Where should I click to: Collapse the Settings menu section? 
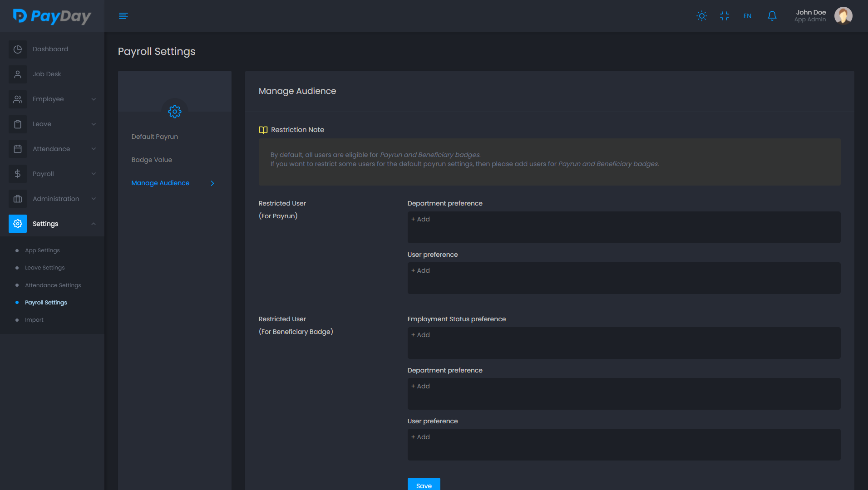tap(93, 224)
